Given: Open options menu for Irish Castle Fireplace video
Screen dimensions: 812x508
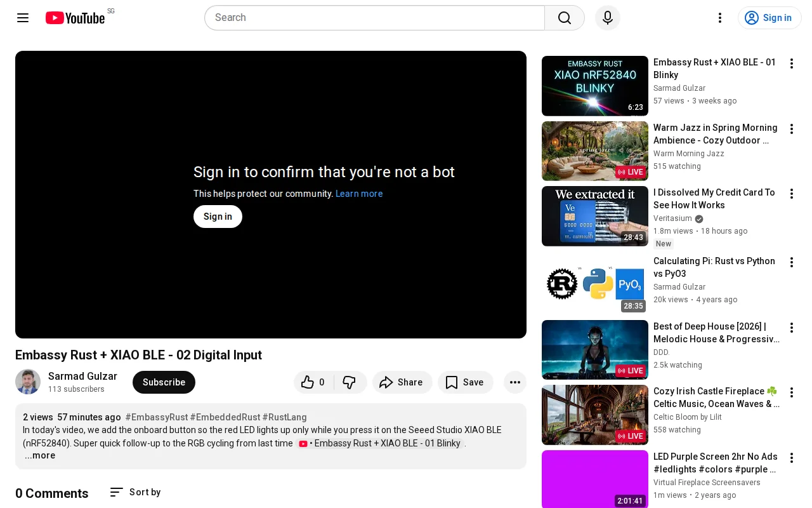Looking at the screenshot, I should click(x=792, y=392).
